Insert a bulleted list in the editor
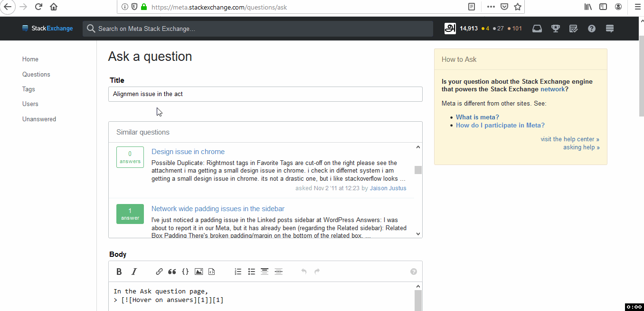This screenshot has width=644, height=311. tap(251, 271)
